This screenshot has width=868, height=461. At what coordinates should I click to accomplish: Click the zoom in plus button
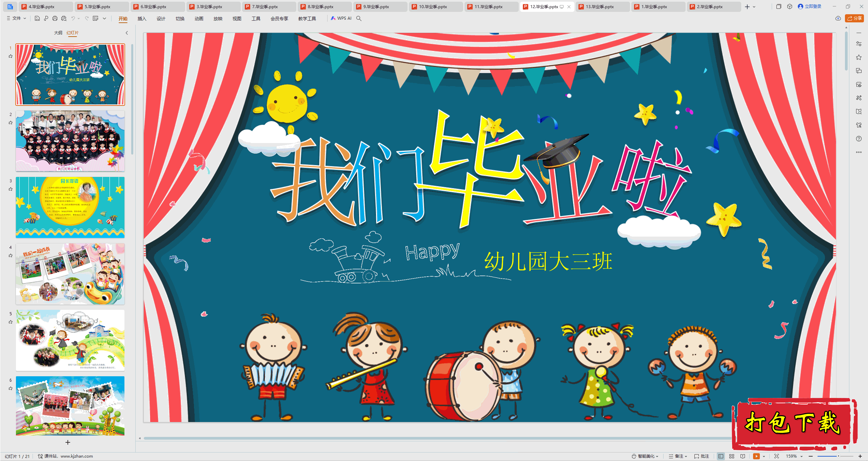click(x=860, y=456)
